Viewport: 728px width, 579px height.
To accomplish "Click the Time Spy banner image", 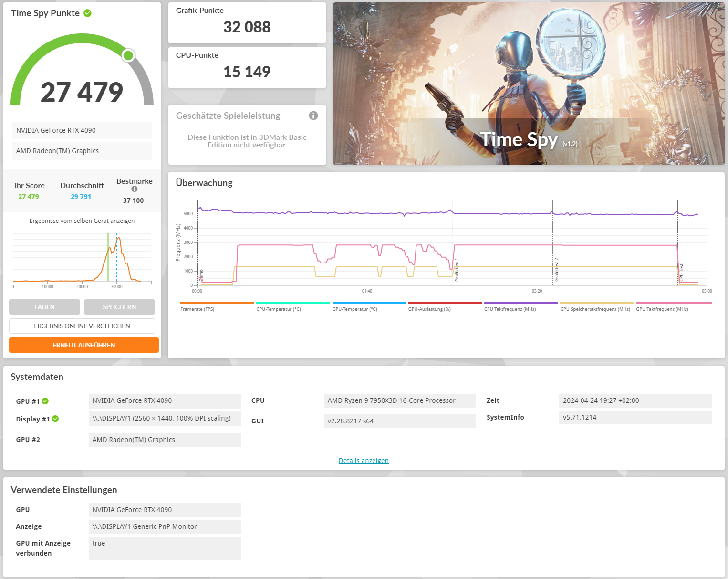I will pyautogui.click(x=529, y=84).
